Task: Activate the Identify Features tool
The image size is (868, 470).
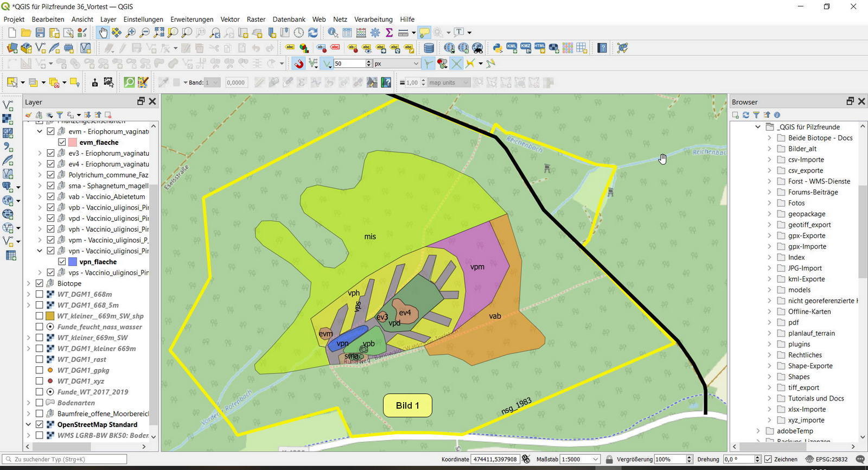Action: (333, 33)
